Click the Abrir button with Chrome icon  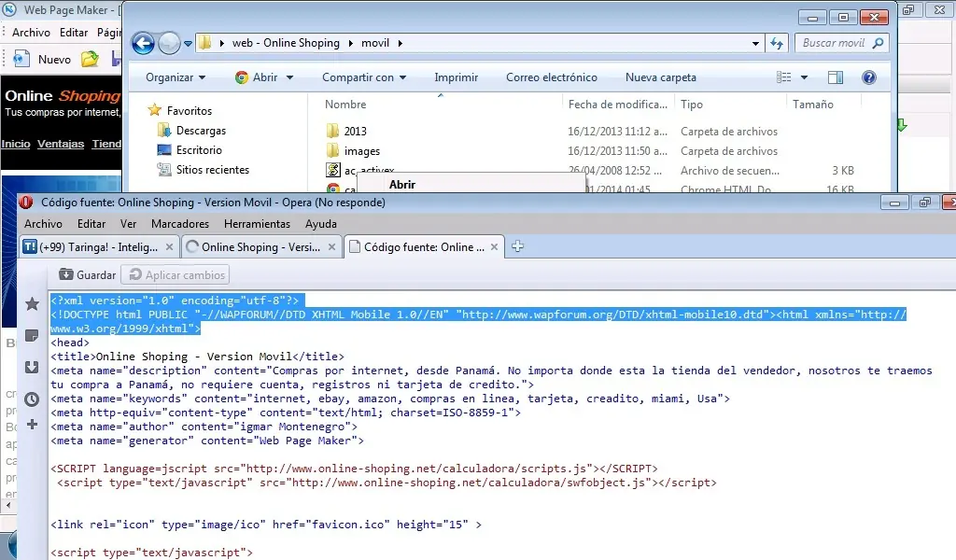(257, 77)
